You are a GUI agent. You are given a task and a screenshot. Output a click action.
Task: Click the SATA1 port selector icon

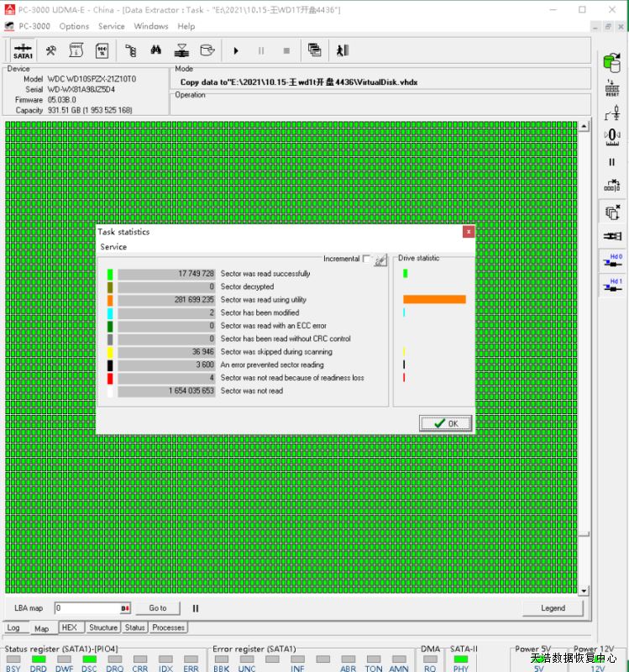point(23,50)
